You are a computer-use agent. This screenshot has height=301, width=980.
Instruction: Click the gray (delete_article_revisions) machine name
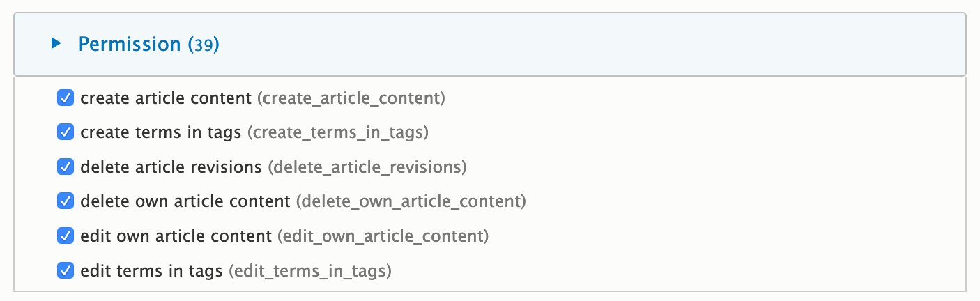point(367,167)
